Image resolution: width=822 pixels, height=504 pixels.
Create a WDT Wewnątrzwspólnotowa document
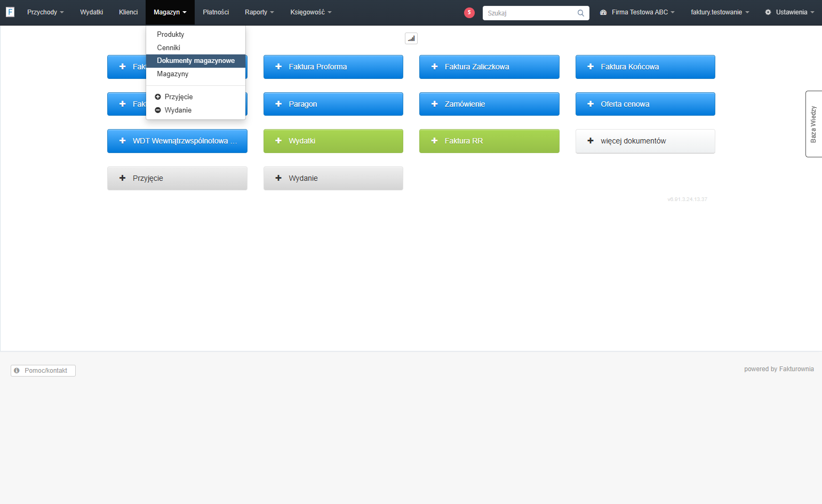pyautogui.click(x=177, y=141)
